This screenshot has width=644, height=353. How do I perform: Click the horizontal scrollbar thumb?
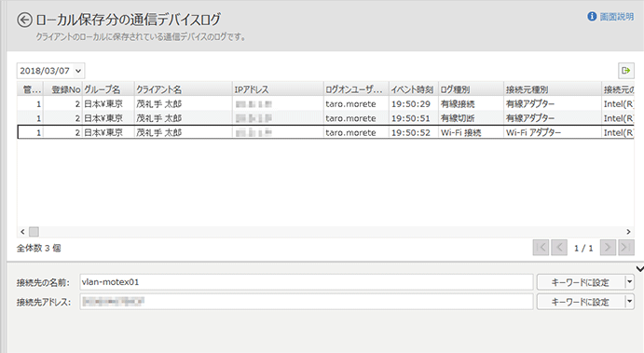tap(34, 232)
